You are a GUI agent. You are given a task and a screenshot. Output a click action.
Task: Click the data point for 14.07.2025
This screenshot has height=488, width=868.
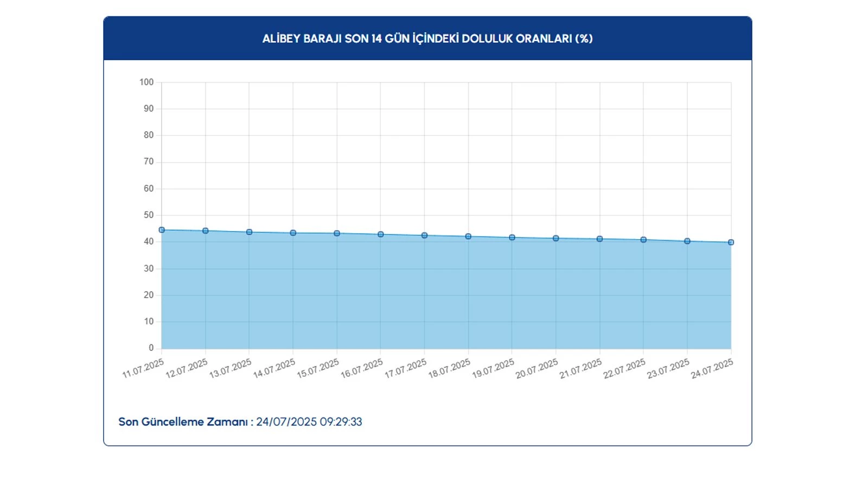293,233
